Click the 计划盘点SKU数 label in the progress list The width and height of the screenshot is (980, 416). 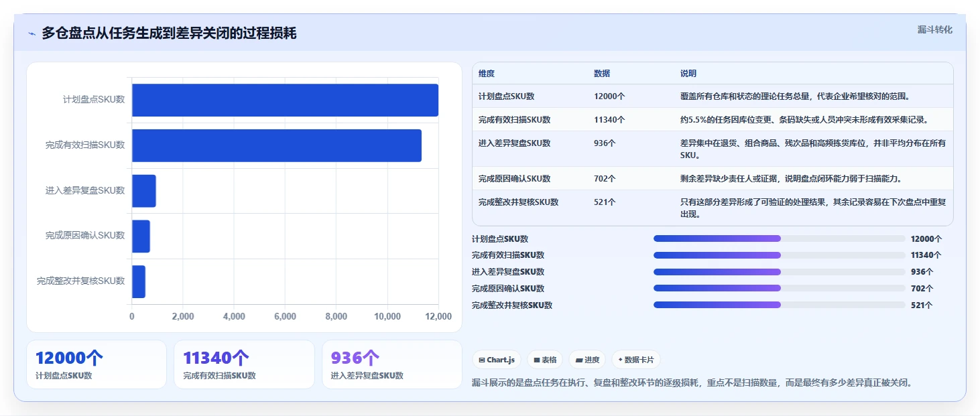point(500,239)
